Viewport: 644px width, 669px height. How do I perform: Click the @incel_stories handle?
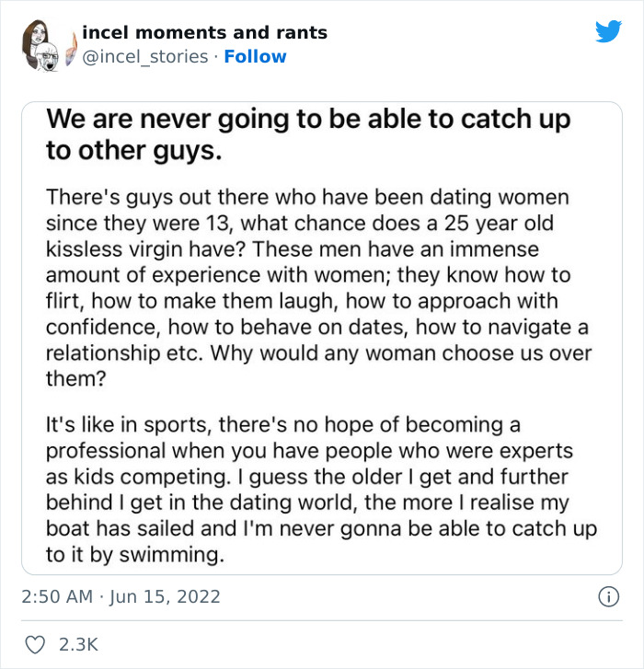coord(145,57)
